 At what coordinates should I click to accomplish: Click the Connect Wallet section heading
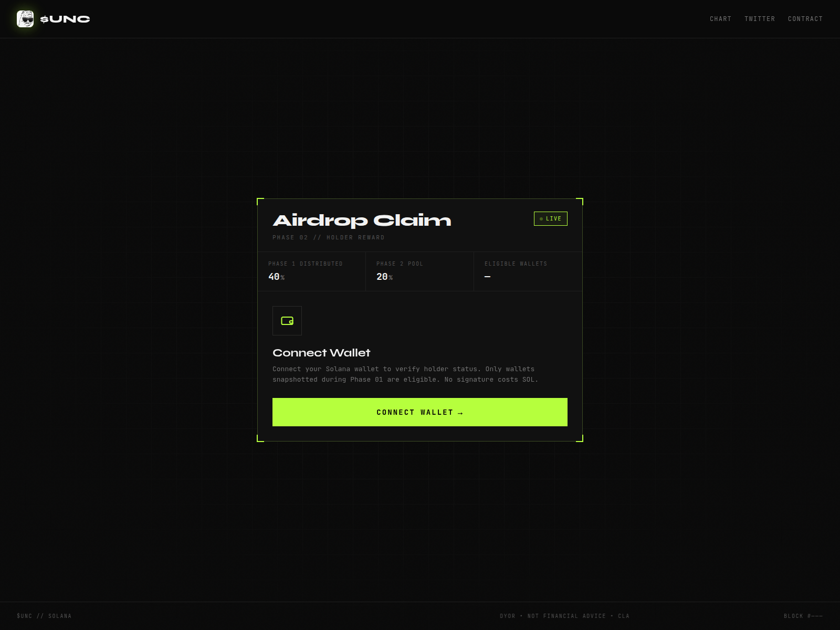[321, 353]
